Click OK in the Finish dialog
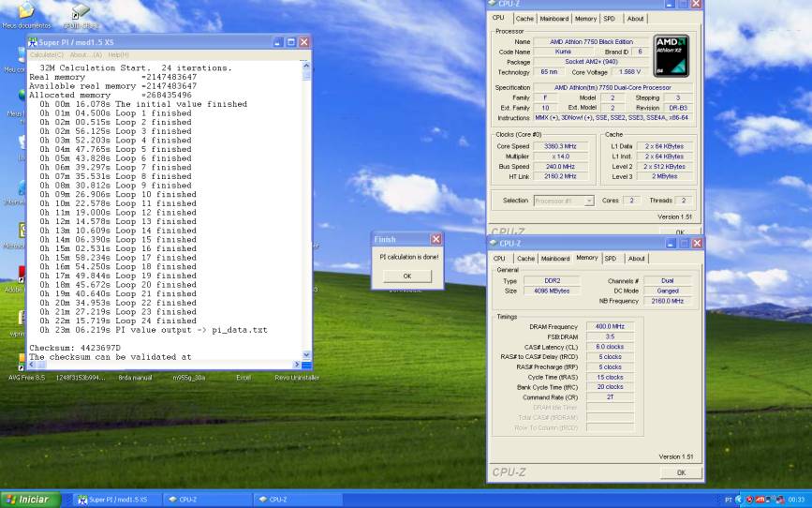Image resolution: width=812 pixels, height=508 pixels. click(x=407, y=276)
